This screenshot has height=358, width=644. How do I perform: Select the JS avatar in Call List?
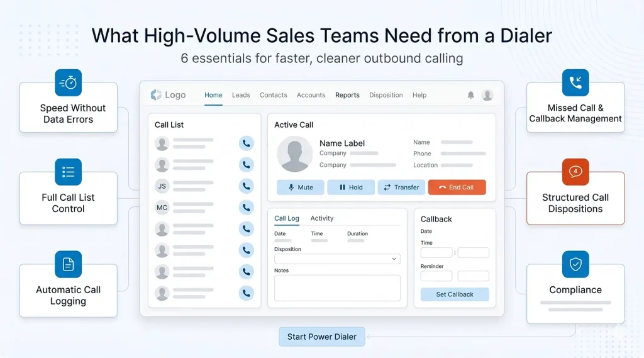(x=162, y=186)
